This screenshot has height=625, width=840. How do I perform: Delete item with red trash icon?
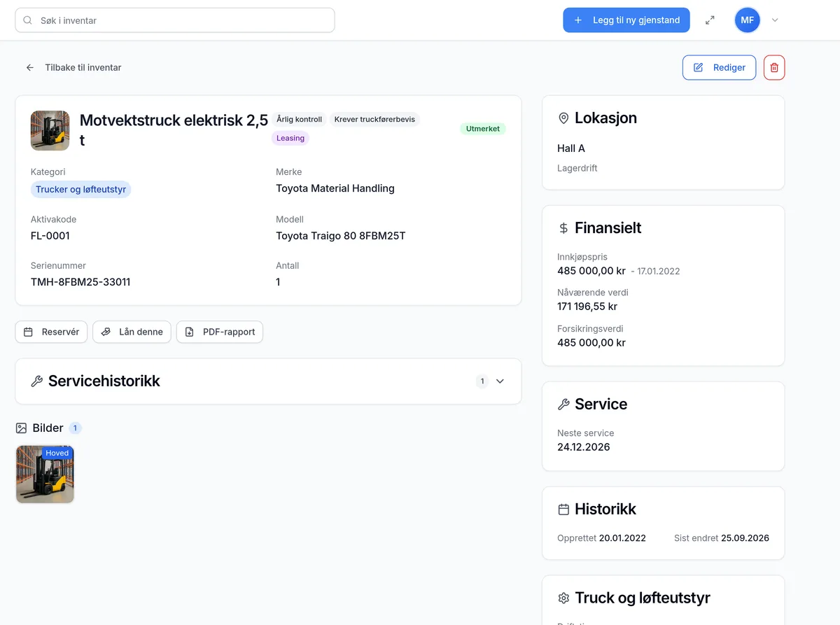coord(774,67)
